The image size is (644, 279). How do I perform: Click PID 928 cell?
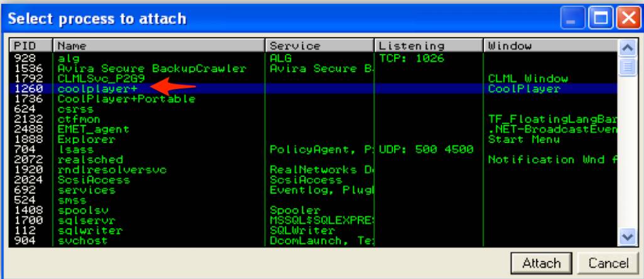pos(24,58)
